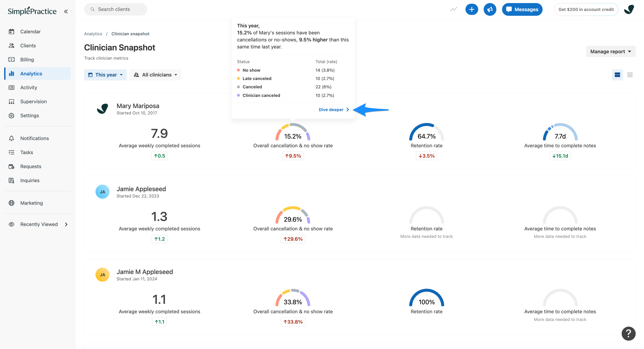
Task: Click Mary Mariposa's name heading
Action: (x=138, y=106)
